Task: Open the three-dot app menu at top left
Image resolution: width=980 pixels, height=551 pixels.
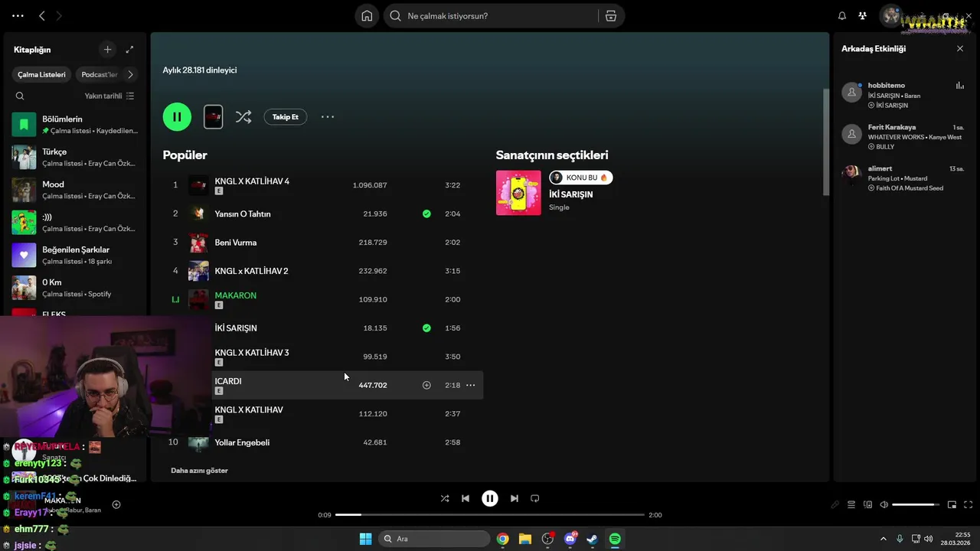Action: coord(18,16)
